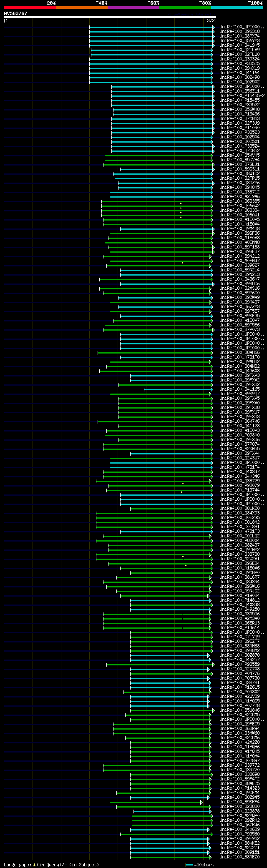Select hit UniRef100_B8AH66
The height and width of the screenshot is (868, 267).
(x=239, y=352)
